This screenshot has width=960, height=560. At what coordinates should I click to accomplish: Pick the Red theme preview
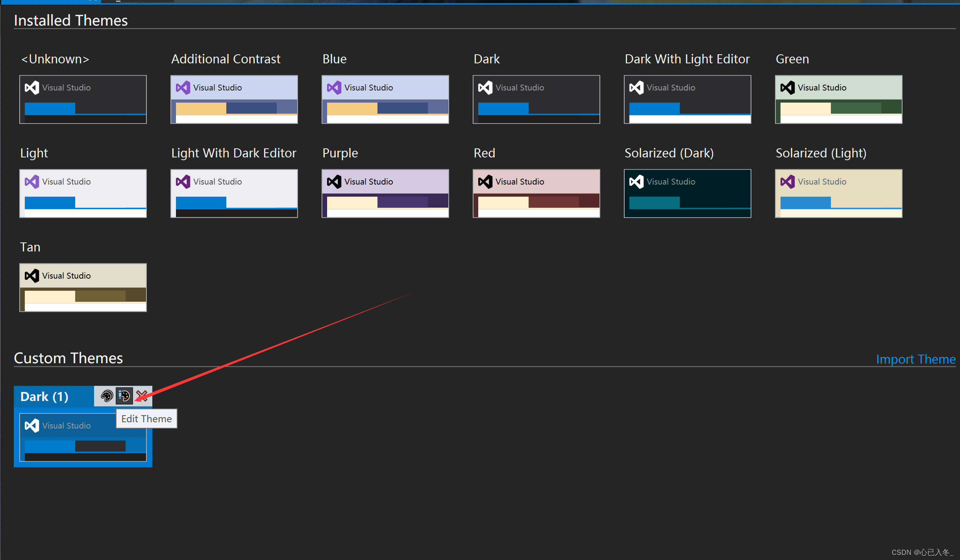536,194
